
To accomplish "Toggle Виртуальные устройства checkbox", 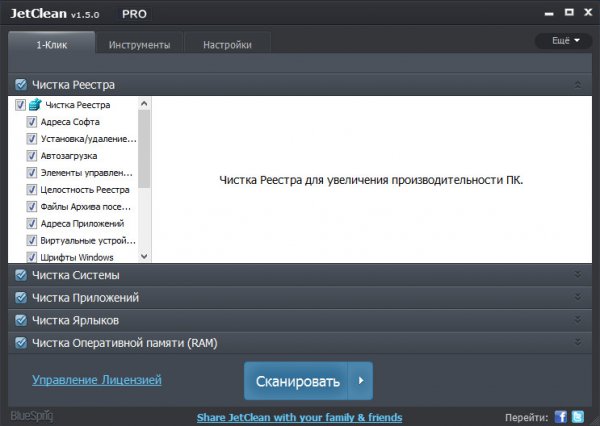I will [31, 240].
